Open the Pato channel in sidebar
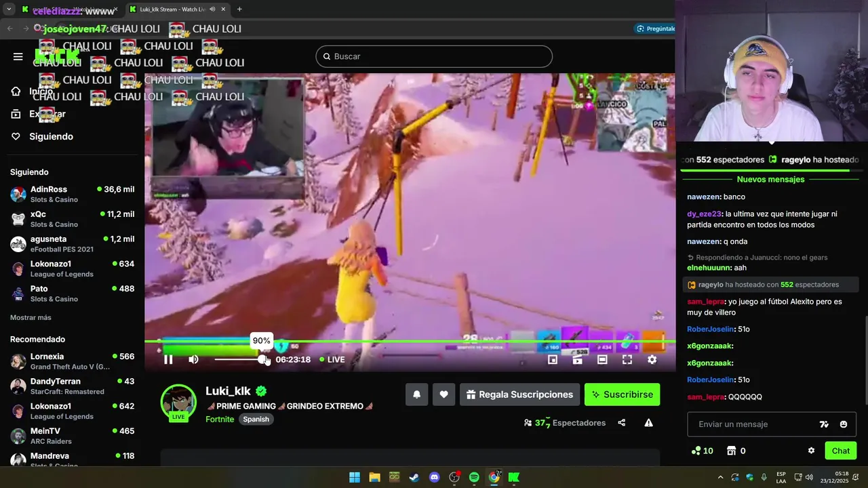The width and height of the screenshot is (868, 488). click(x=72, y=293)
